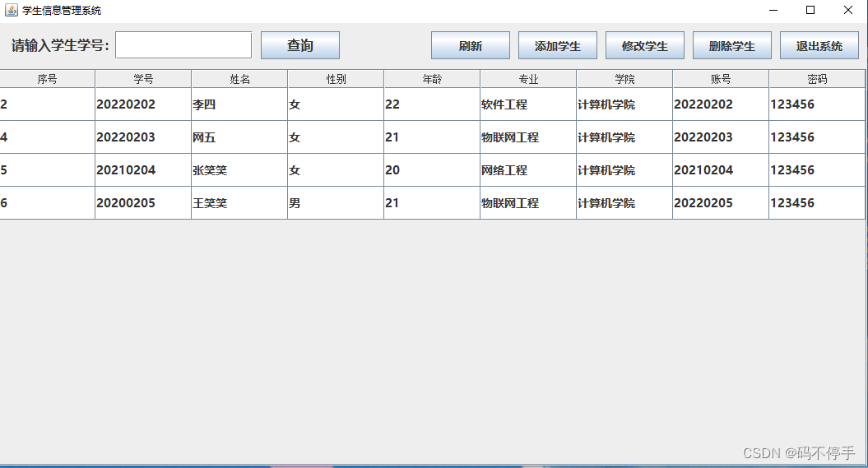Select 物联网工程 in 网五's row
The width and height of the screenshot is (868, 468).
tap(529, 137)
